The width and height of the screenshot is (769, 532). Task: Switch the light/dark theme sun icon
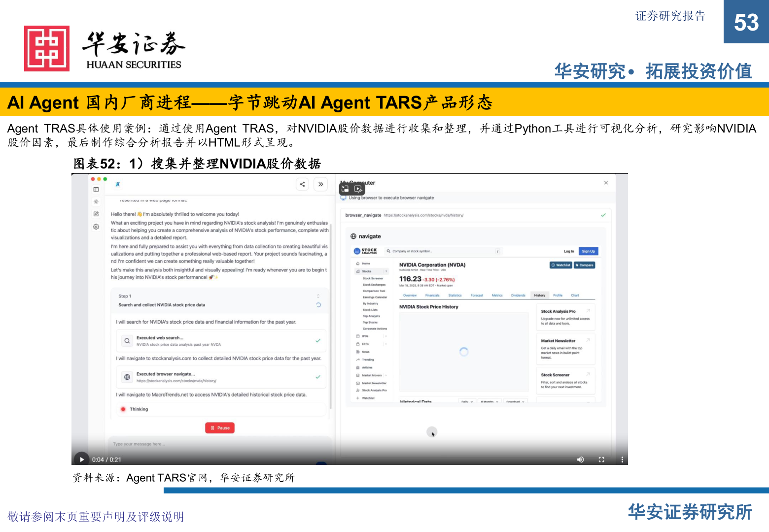pyautogui.click(x=96, y=201)
